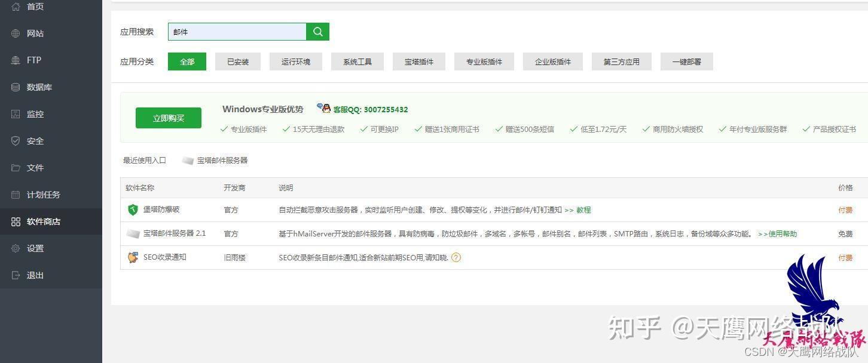Select the 一键部署 category tab
This screenshot has height=363, width=868.
tap(687, 61)
